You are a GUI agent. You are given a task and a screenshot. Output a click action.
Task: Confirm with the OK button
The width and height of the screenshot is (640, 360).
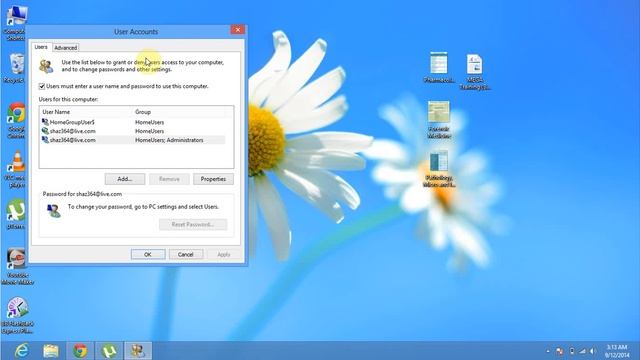click(148, 254)
